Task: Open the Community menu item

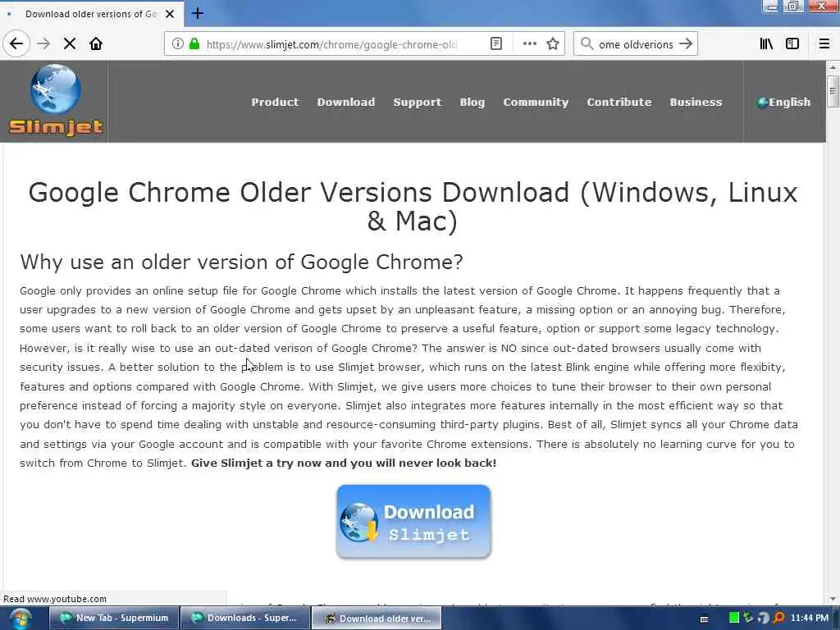Action: coord(536,102)
